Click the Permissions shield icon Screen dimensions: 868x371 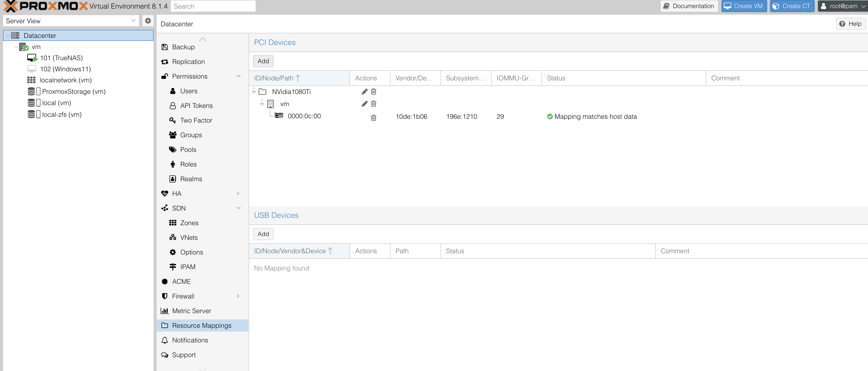[165, 76]
